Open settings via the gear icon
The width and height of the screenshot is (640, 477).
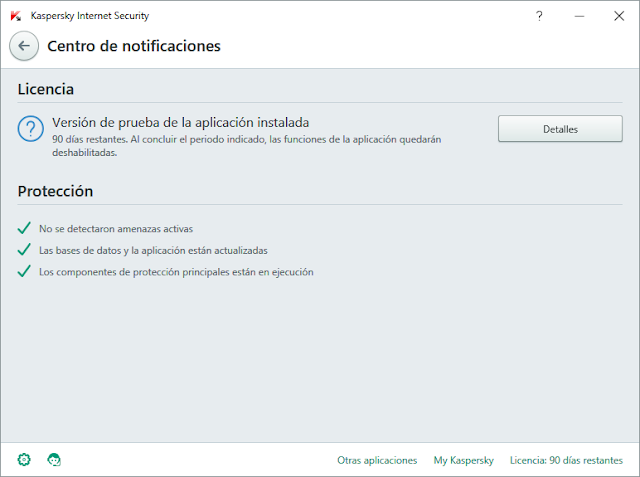[x=24, y=460]
